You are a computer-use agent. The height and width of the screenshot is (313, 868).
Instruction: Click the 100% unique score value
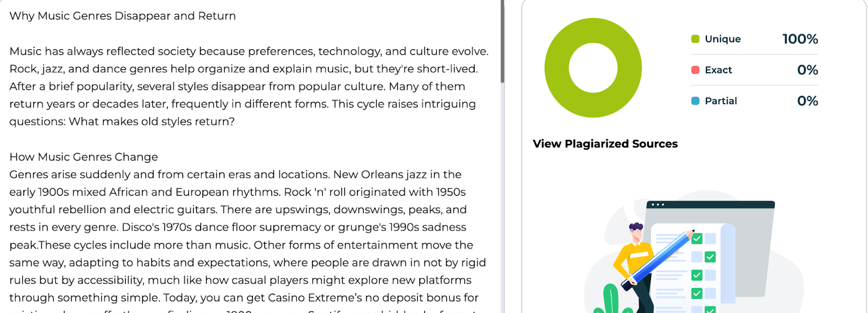click(x=800, y=39)
